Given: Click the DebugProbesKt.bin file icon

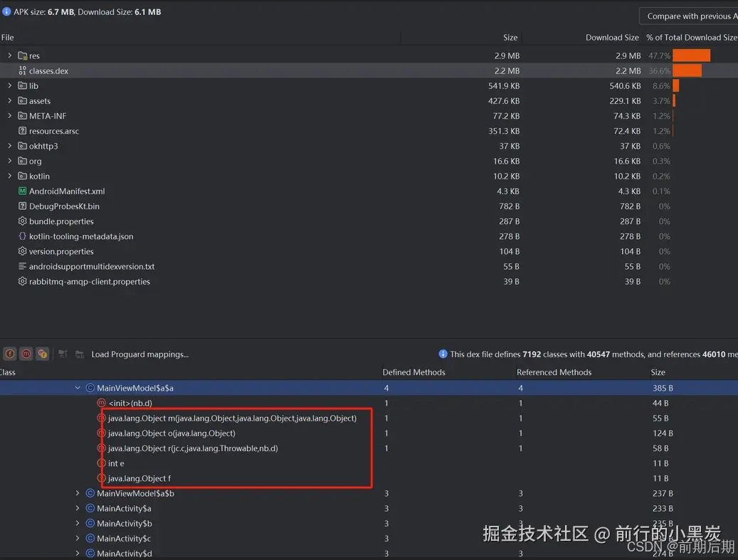Looking at the screenshot, I should tap(22, 206).
